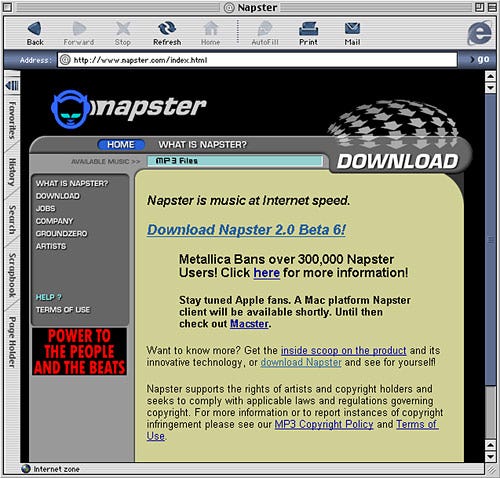This screenshot has height=478, width=500.
Task: Click the address URL field
Action: coord(257,60)
